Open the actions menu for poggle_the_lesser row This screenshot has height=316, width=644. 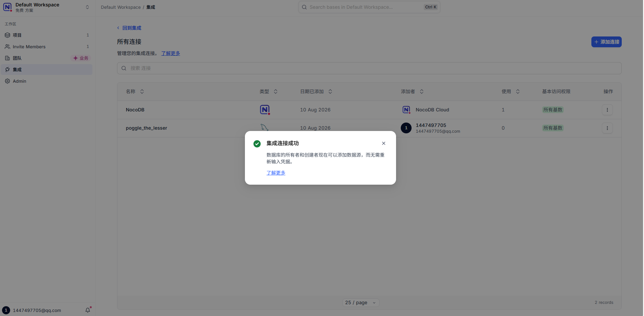(607, 128)
